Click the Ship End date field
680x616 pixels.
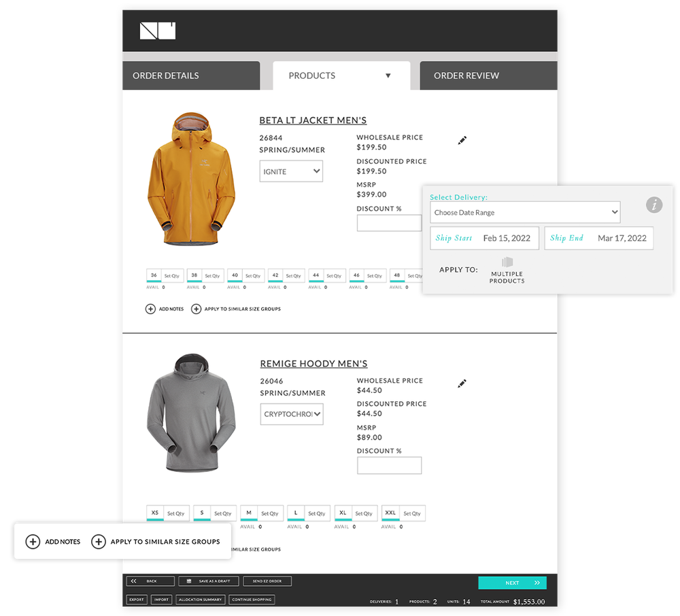[x=599, y=238]
